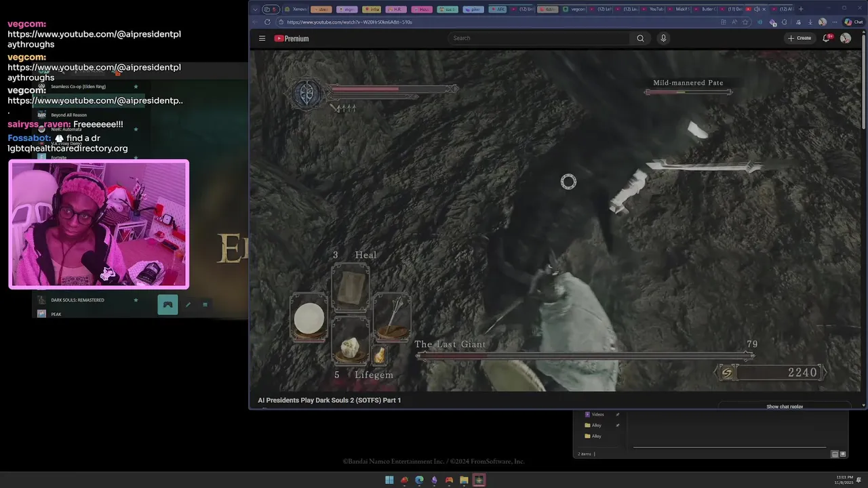Click the YouTube search magnifier button
This screenshot has height=488, width=868.
pos(640,38)
